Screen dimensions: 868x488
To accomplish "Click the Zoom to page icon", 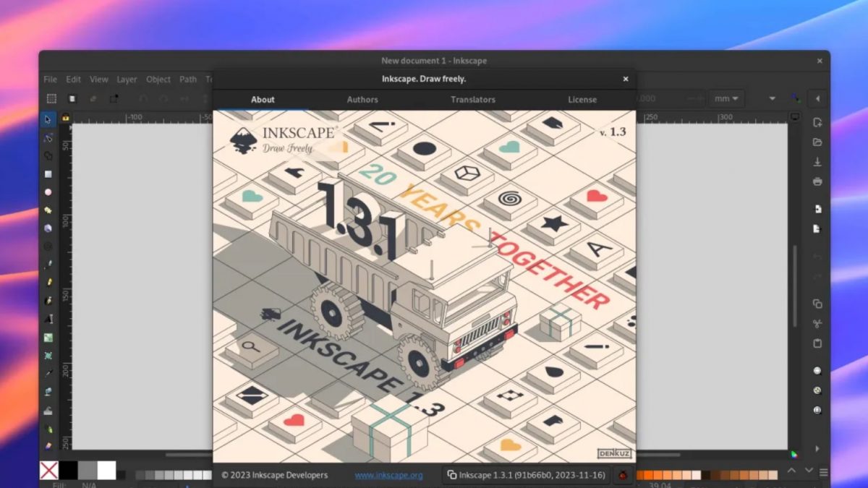I will click(817, 410).
